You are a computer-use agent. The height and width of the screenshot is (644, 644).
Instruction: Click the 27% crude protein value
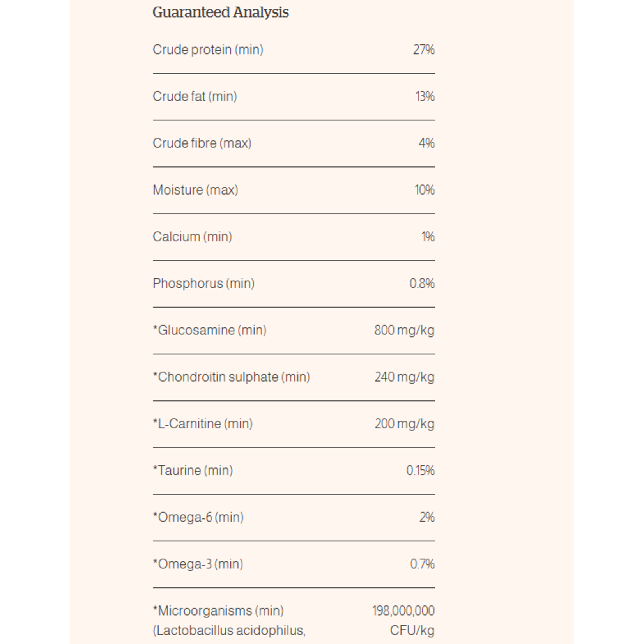coord(424,50)
